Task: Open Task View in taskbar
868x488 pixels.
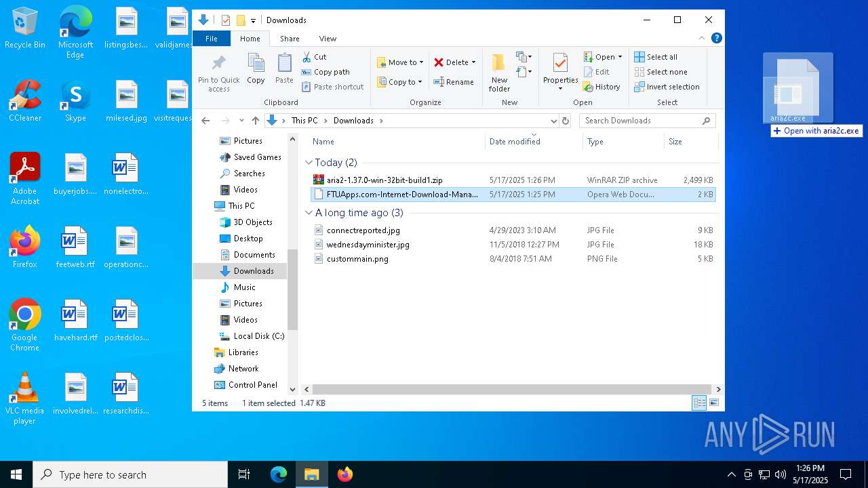Action: (x=244, y=474)
